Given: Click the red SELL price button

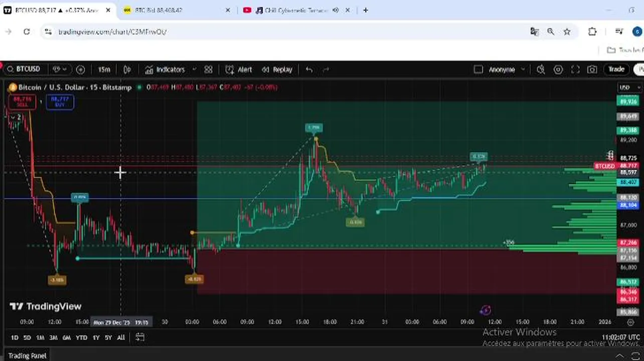Looking at the screenshot, I should [22, 102].
